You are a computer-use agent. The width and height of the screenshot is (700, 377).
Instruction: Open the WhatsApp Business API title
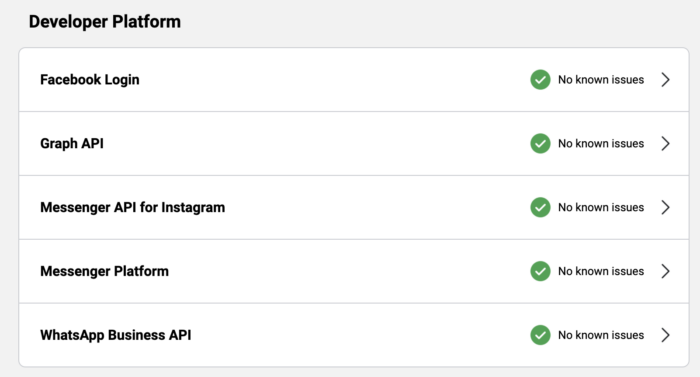click(116, 335)
